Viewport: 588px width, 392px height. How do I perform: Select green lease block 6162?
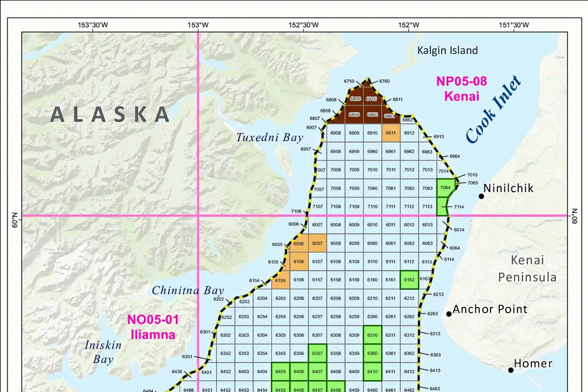click(409, 280)
